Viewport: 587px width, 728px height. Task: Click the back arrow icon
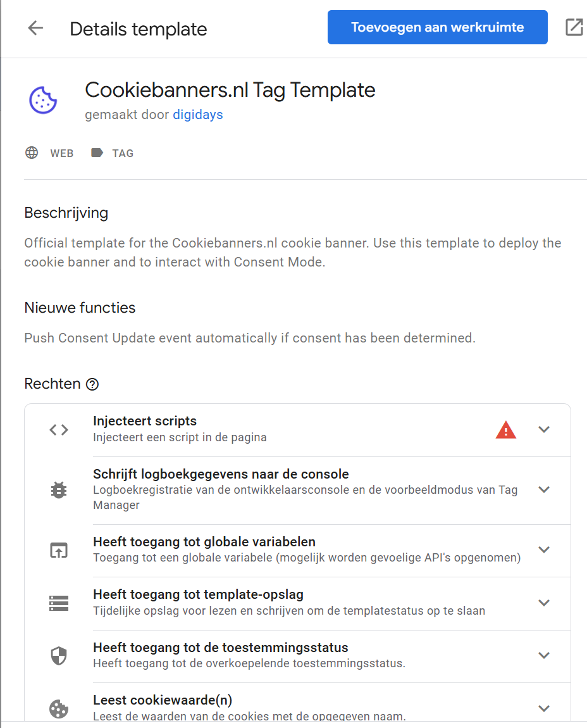tap(35, 28)
